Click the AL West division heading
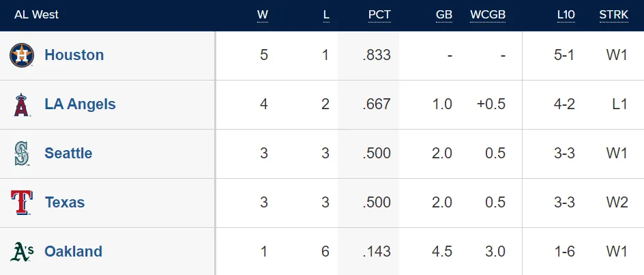 36,15
